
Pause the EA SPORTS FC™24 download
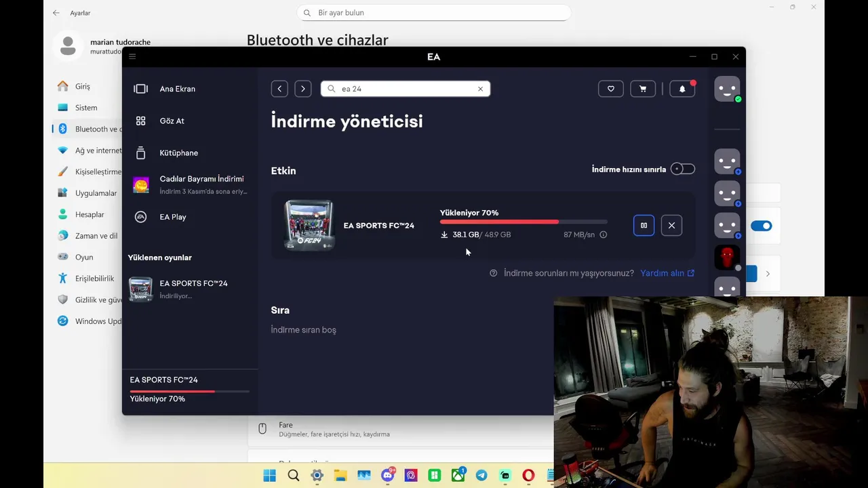click(644, 226)
